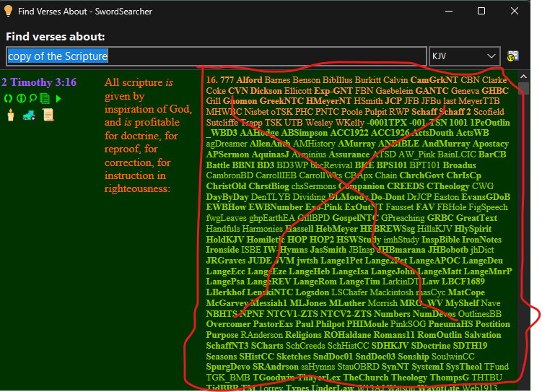Open the Sutcliffe link
This screenshot has height=392, width=542.
click(222, 123)
